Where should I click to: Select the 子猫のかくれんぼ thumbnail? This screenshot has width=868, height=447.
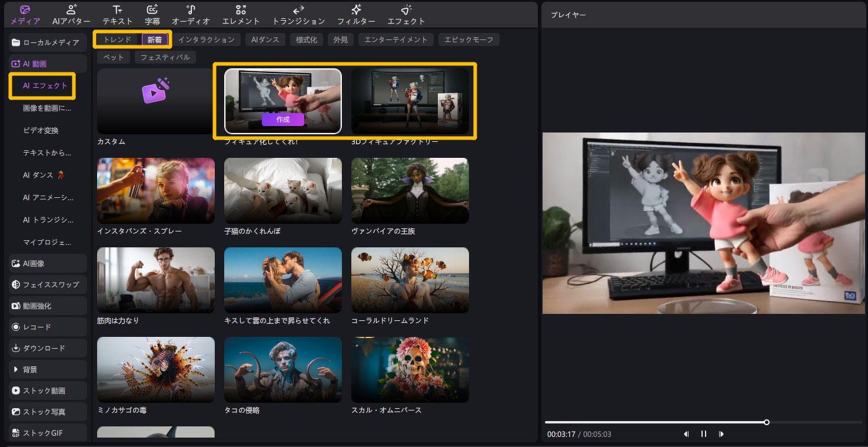coord(283,190)
